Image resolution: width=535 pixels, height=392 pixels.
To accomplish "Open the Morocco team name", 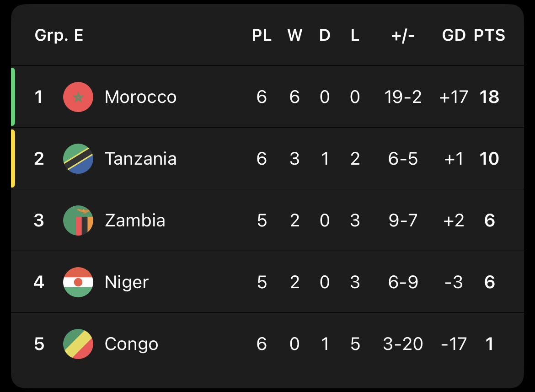I will coord(140,97).
